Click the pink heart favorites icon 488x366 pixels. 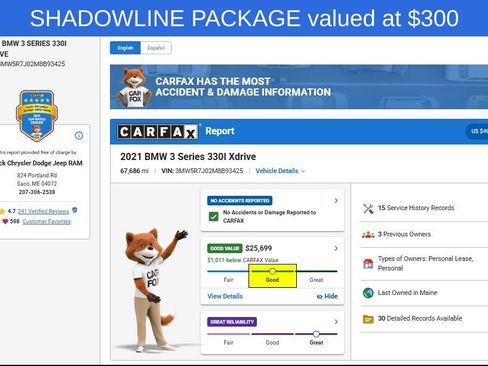coord(5,222)
